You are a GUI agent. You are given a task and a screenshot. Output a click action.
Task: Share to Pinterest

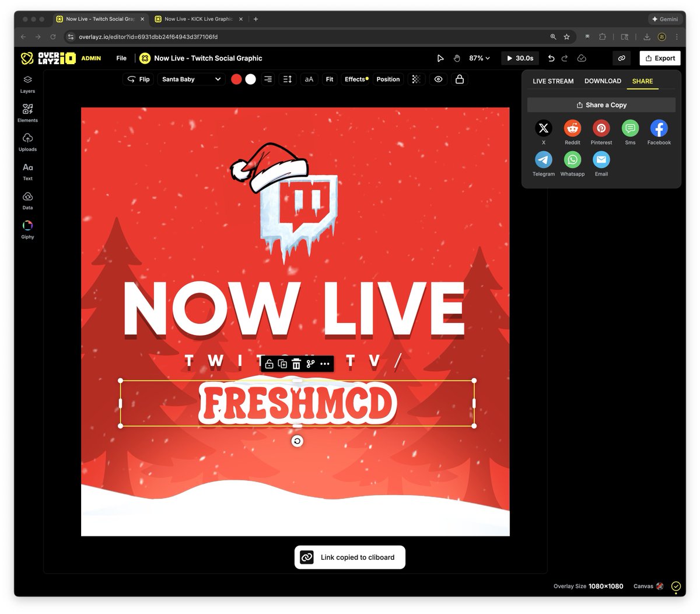601,128
